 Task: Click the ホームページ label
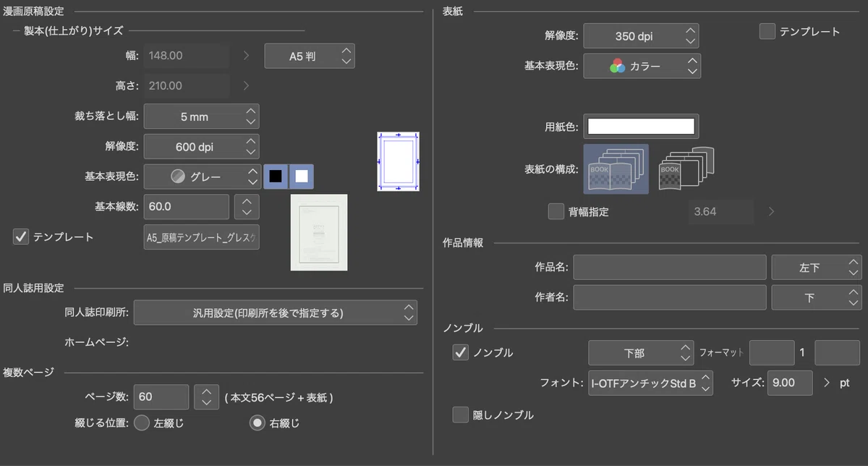(96, 342)
